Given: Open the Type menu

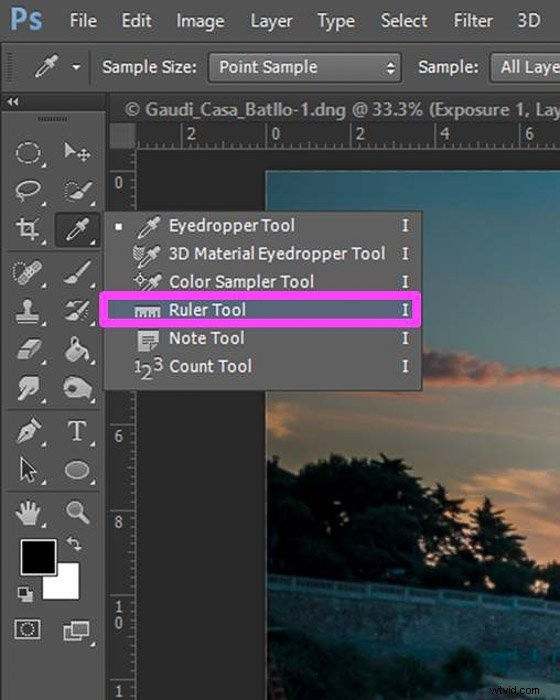Looking at the screenshot, I should [x=335, y=21].
